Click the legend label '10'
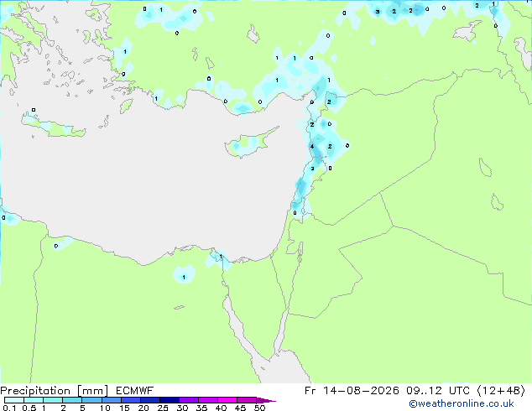532x411 pixels. pos(105,408)
